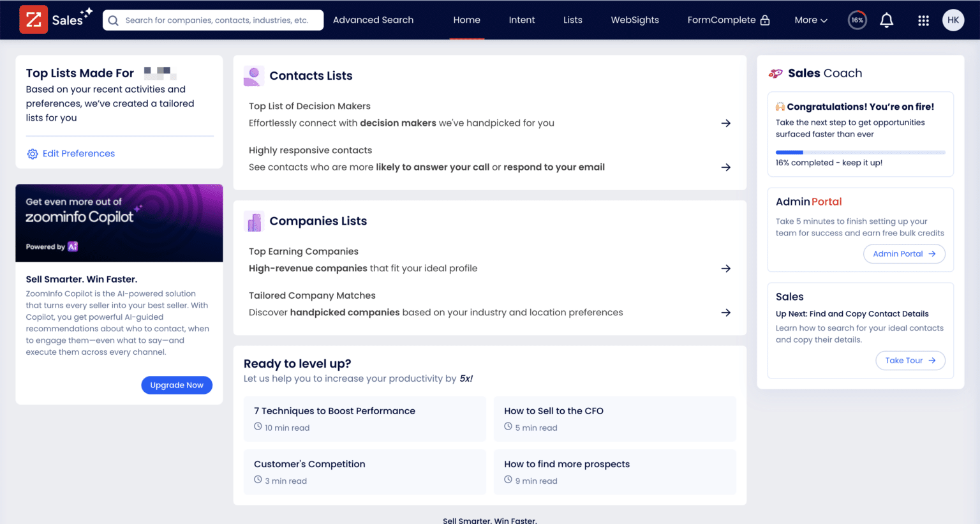The height and width of the screenshot is (524, 980).
Task: Click the Upgrade Now button
Action: tap(177, 385)
